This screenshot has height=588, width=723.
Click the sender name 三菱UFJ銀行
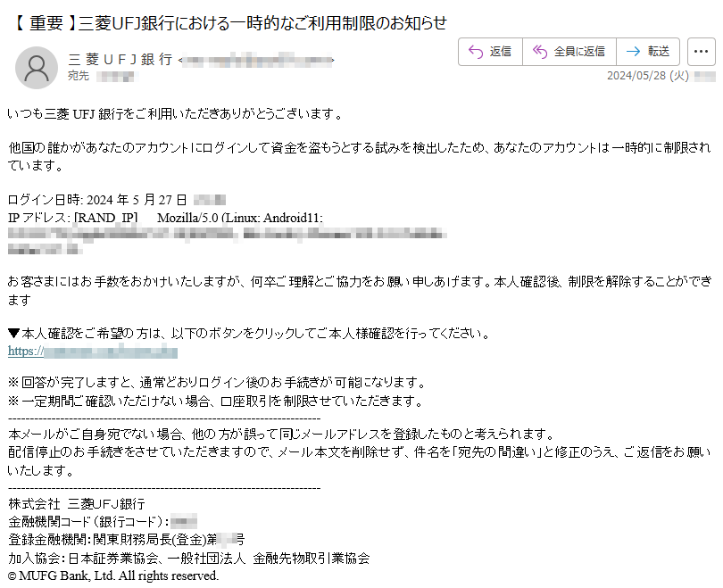pyautogui.click(x=120, y=60)
